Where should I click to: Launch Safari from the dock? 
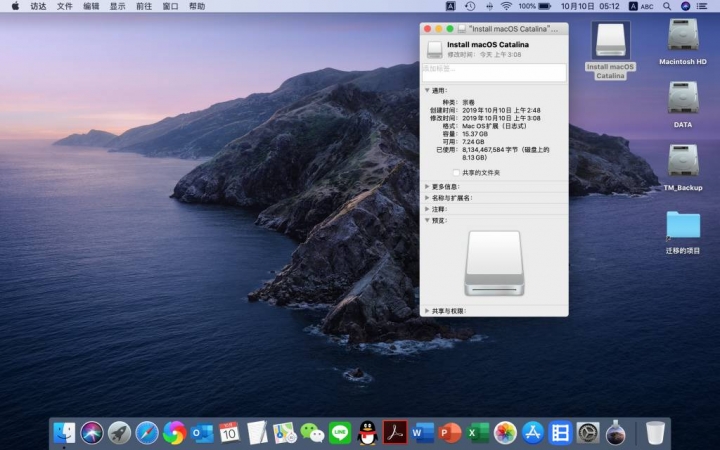click(147, 433)
